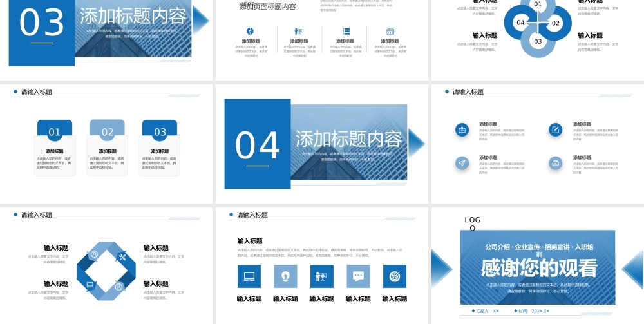Click the person icon beside top-left 输入标题 in cycle
Image resolution: width=644 pixels, height=324 pixels.
pyautogui.click(x=95, y=254)
